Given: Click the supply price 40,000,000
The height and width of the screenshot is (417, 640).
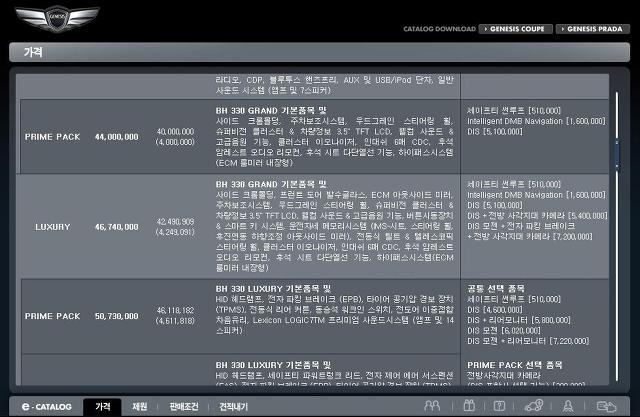Looking at the screenshot, I should pos(176,131).
